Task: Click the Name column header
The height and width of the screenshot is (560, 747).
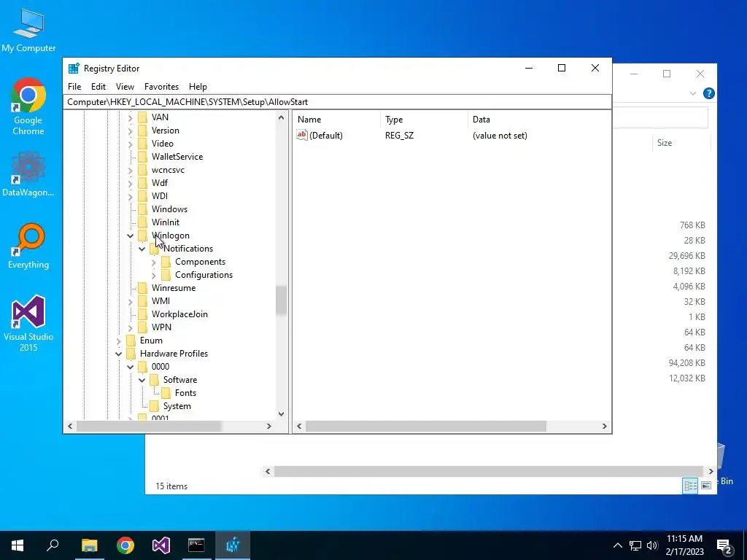Action: [336, 120]
